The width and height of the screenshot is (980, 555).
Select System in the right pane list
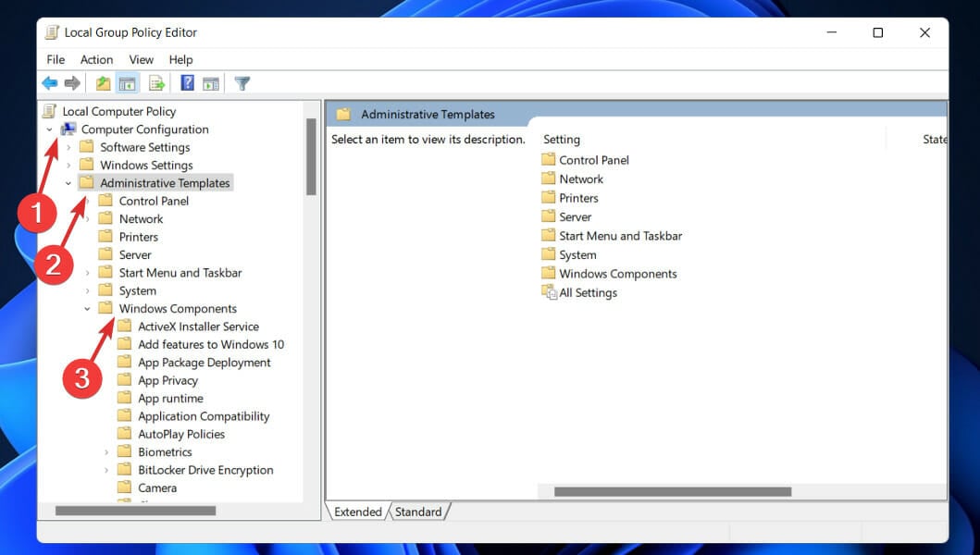tap(577, 255)
